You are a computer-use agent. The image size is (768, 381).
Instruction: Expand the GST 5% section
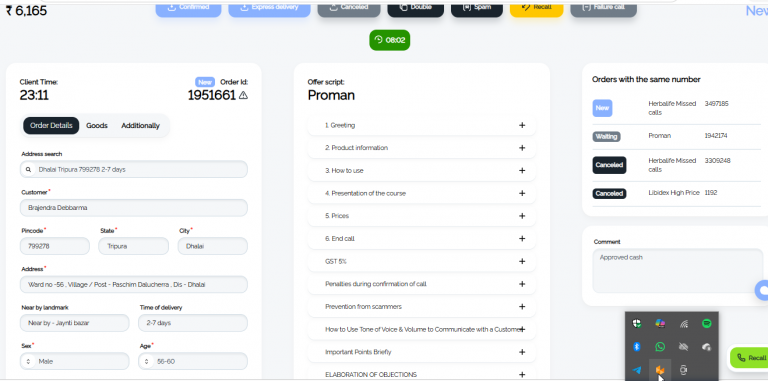click(x=422, y=262)
